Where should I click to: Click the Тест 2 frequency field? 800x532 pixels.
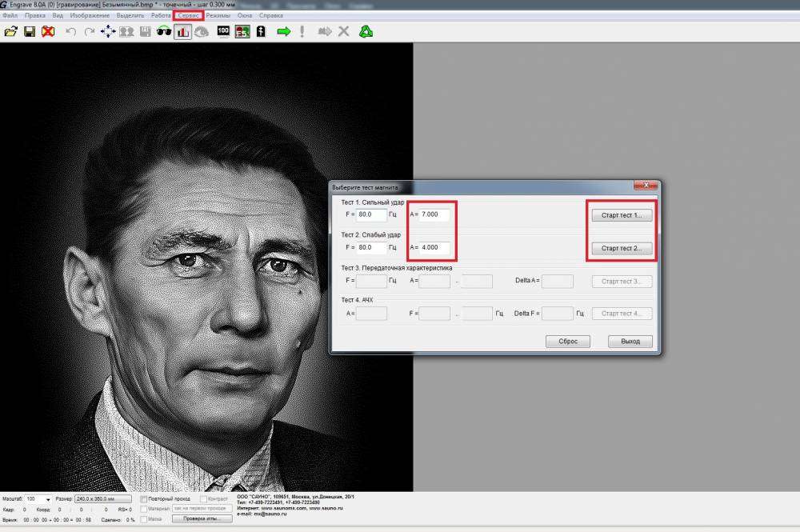point(371,248)
